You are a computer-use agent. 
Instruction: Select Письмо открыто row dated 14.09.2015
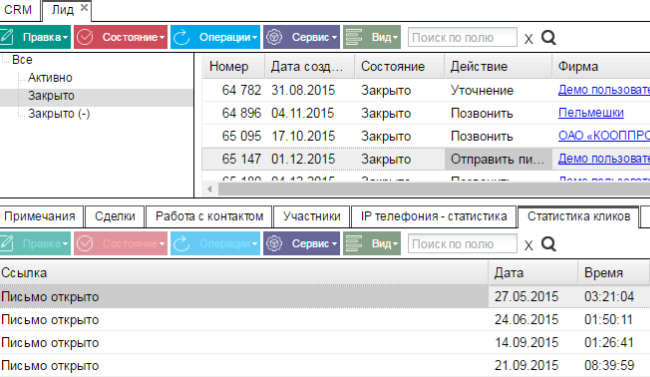pyautogui.click(x=325, y=343)
